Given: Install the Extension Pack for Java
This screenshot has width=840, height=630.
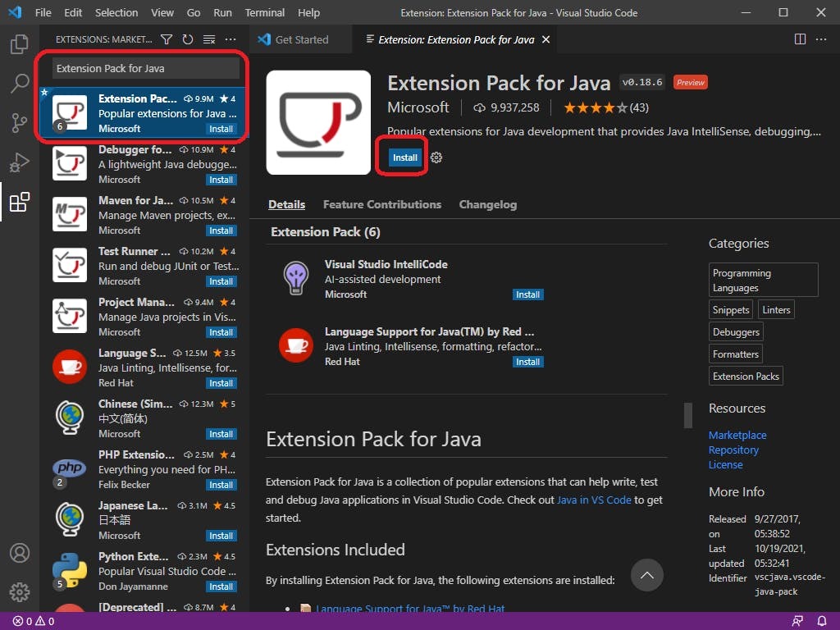Looking at the screenshot, I should [x=405, y=157].
